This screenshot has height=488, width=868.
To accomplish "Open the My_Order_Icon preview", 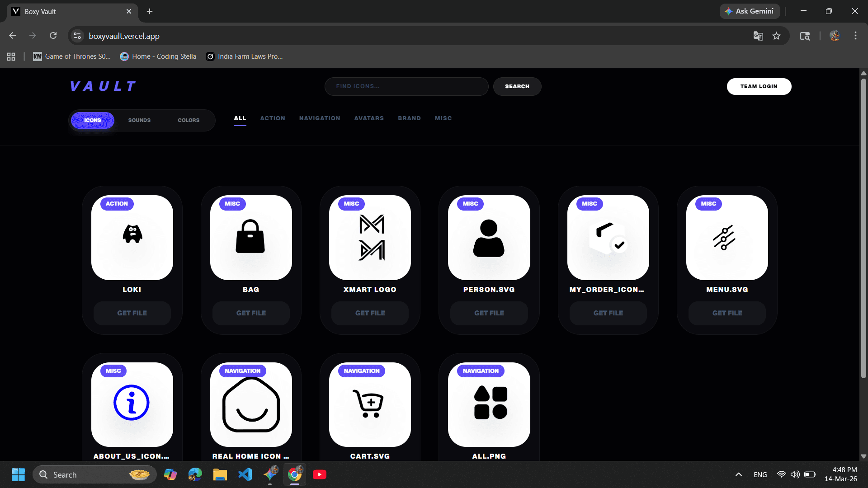I will coord(608,237).
